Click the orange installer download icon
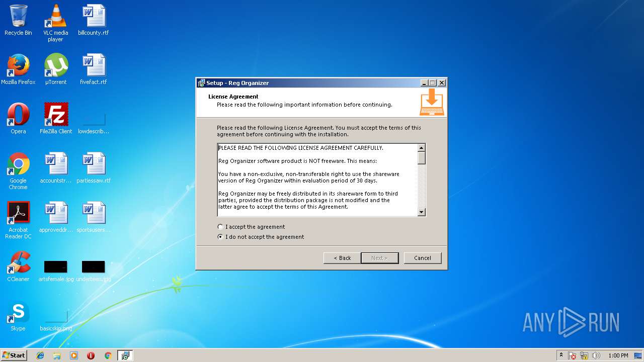Viewport: 644px width, 362px height. [x=432, y=102]
